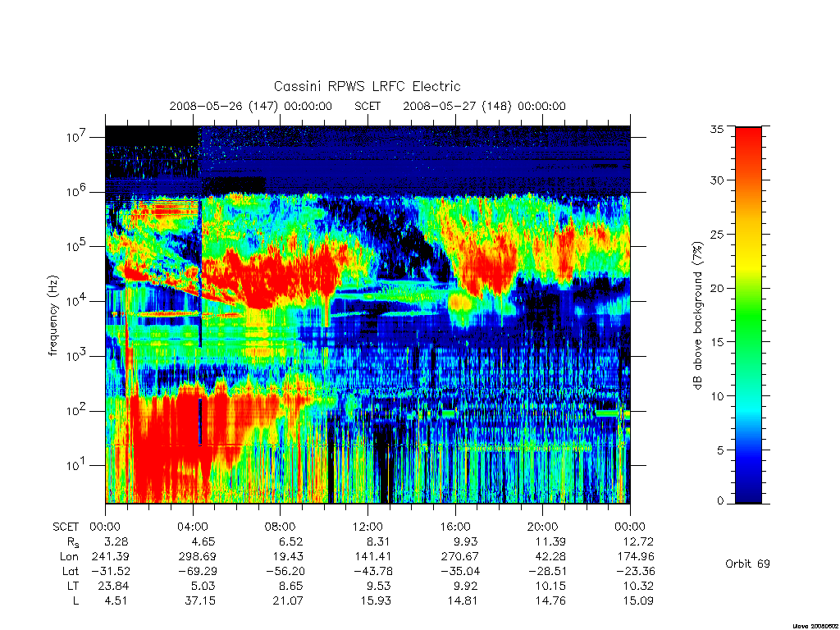The image size is (840, 630).
Task: Click the Lon value 141.41
Action: coord(373,557)
